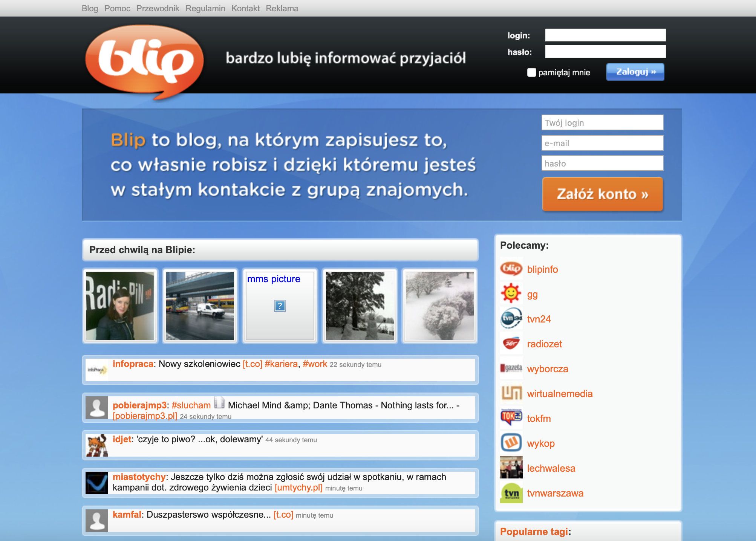The height and width of the screenshot is (541, 756).
Task: Focus the 'Twój login' registration field
Action: coord(602,123)
